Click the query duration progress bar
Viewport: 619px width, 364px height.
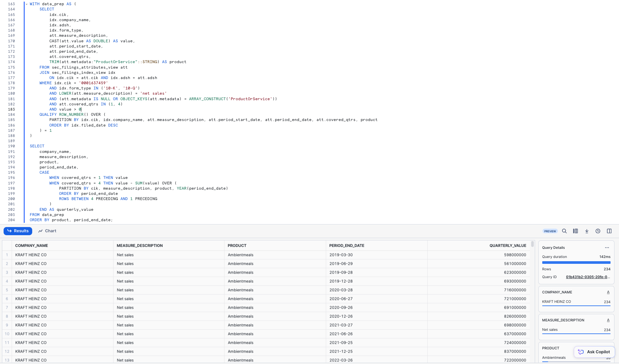(x=576, y=263)
